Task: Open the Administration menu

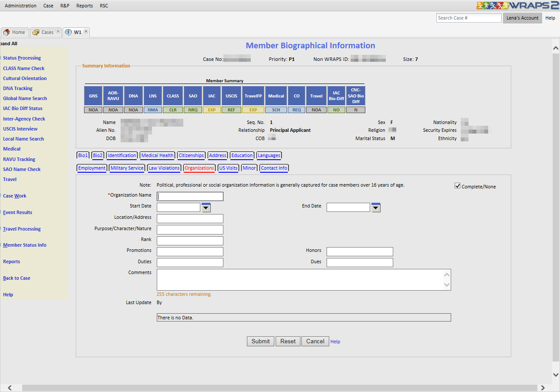Action: point(20,6)
